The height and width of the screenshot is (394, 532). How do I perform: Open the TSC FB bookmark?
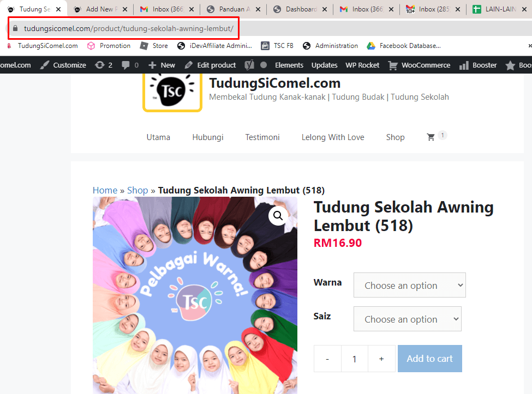pyautogui.click(x=277, y=46)
